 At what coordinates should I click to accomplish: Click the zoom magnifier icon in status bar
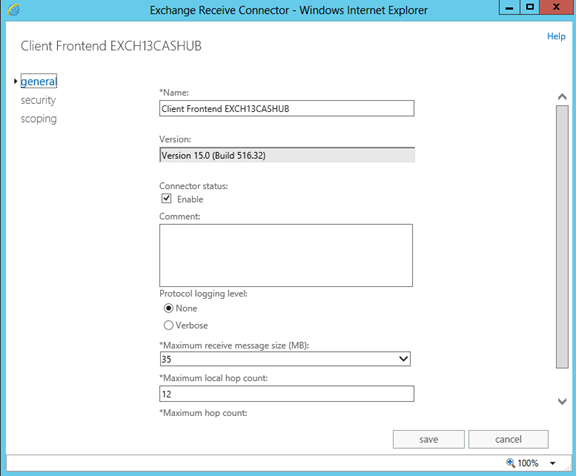[510, 463]
